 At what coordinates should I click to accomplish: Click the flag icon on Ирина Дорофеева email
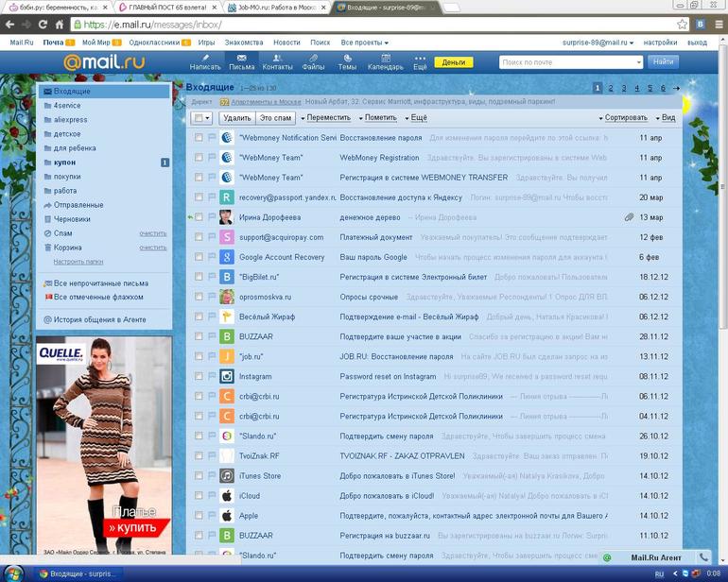click(212, 217)
